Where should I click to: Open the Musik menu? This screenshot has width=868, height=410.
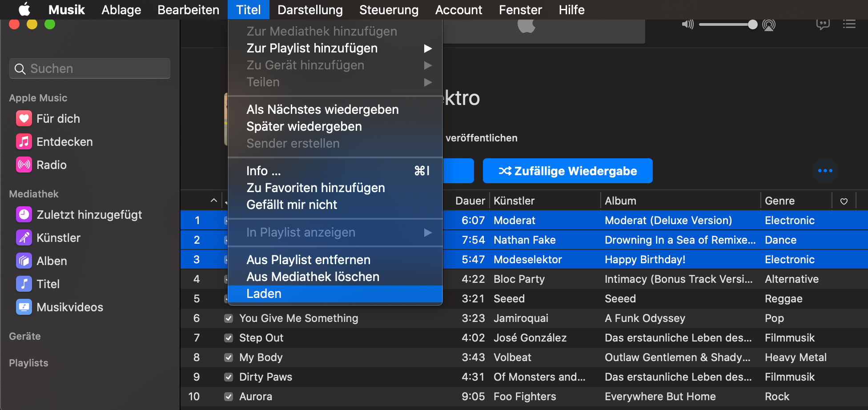pos(67,10)
